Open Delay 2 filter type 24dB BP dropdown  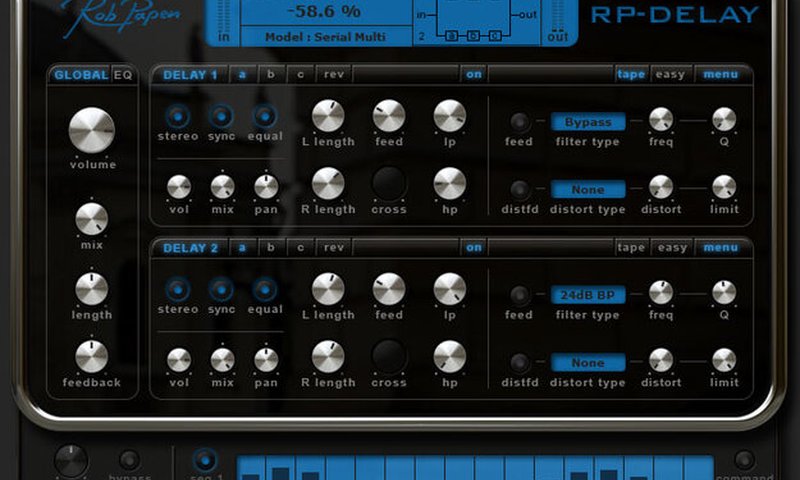[588, 295]
